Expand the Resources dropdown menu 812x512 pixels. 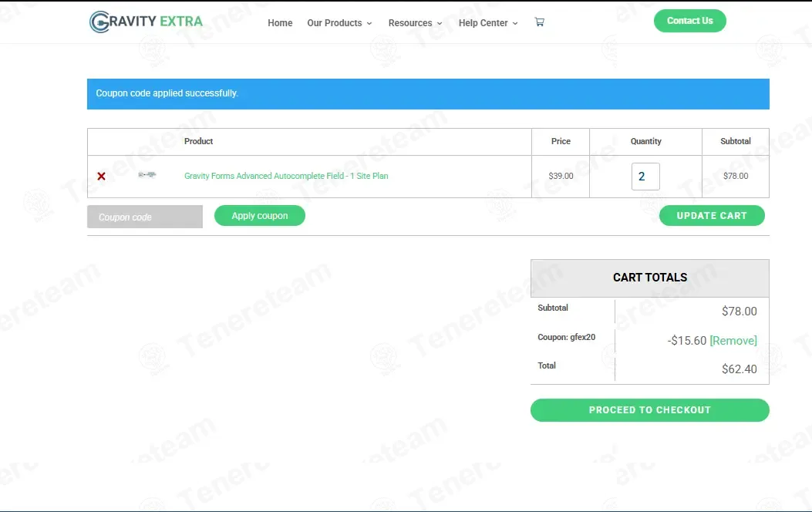(x=415, y=23)
